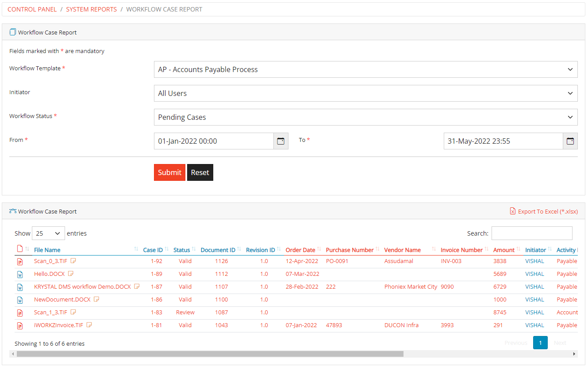The image size is (588, 374).
Task: Click the Excel file icon near Export To Excel
Action: click(512, 211)
